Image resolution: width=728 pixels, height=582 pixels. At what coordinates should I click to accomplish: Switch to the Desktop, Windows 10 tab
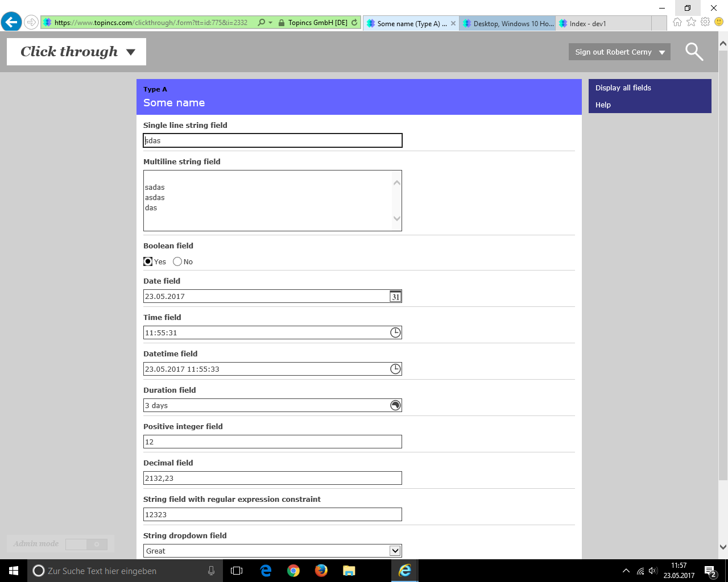[x=507, y=23]
